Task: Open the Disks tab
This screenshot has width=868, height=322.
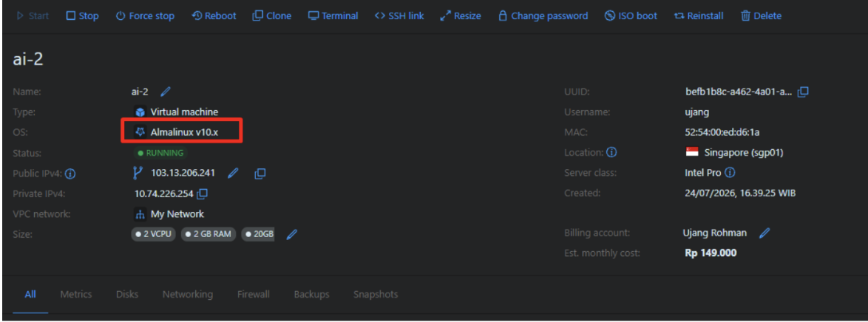Action: coord(127,295)
